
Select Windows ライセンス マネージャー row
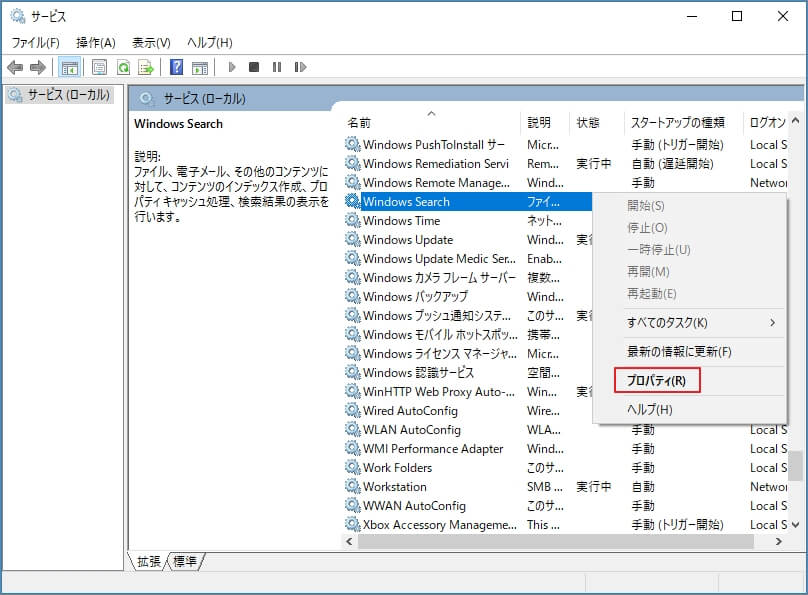[x=468, y=353]
